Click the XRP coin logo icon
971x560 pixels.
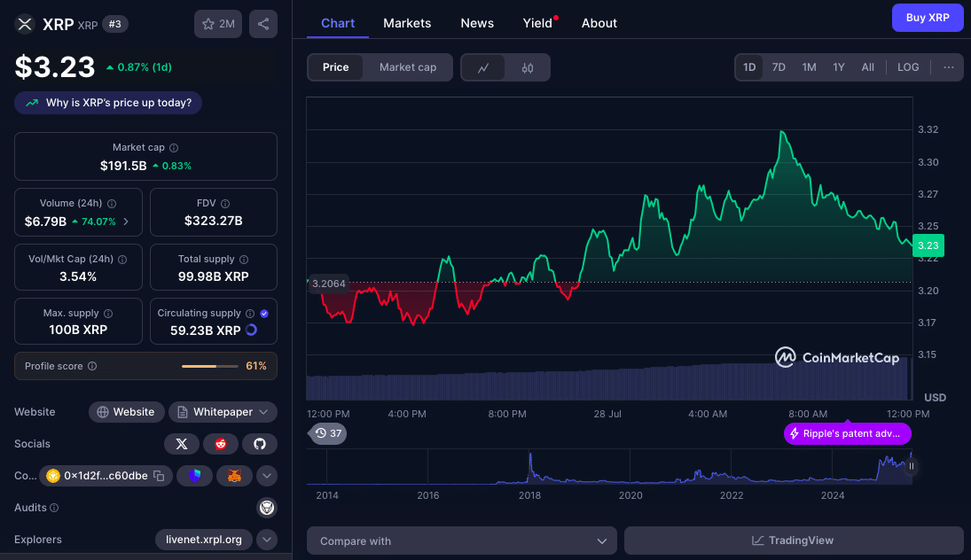[x=25, y=24]
